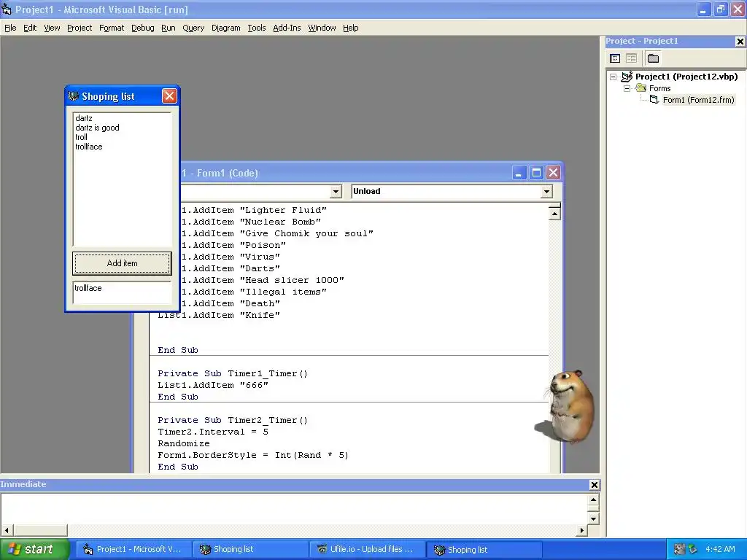The width and height of the screenshot is (747, 560).
Task: Click inside the Immediate window text area
Action: [x=295, y=508]
